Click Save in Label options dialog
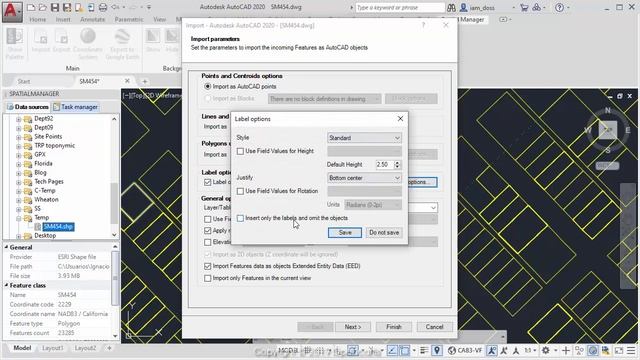The height and width of the screenshot is (360, 640). click(345, 233)
